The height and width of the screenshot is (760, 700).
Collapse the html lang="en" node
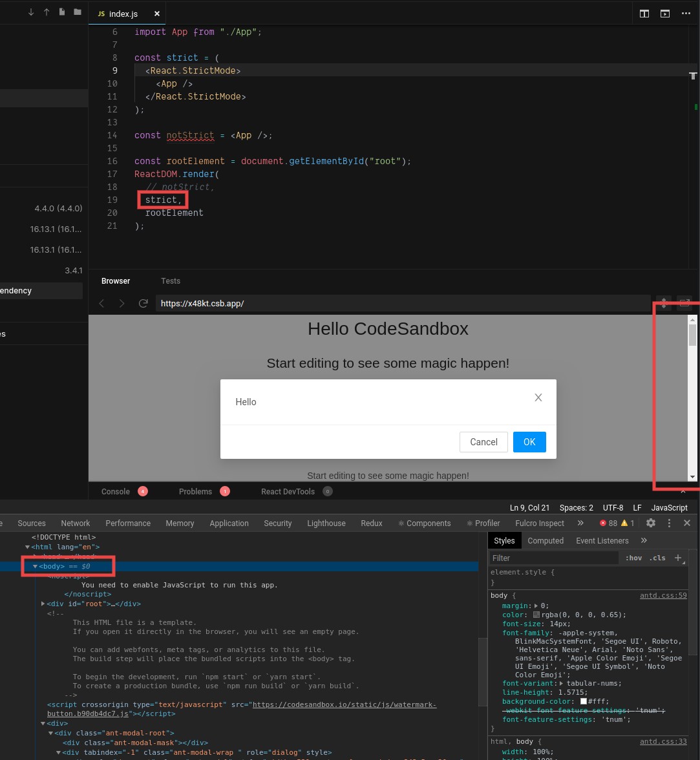point(27,547)
